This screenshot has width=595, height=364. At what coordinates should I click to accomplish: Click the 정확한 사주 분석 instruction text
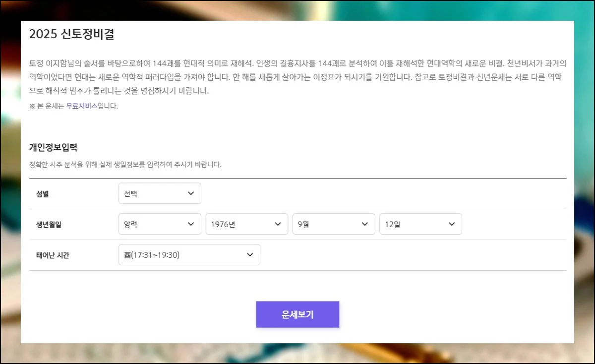[x=125, y=165]
